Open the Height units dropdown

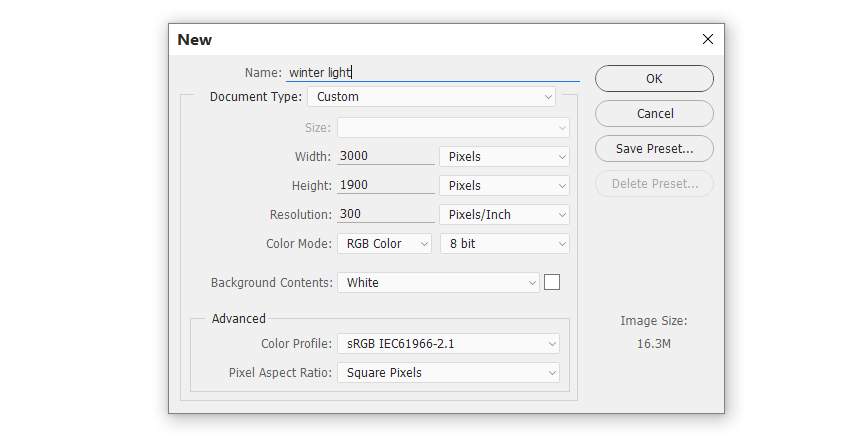tap(504, 186)
